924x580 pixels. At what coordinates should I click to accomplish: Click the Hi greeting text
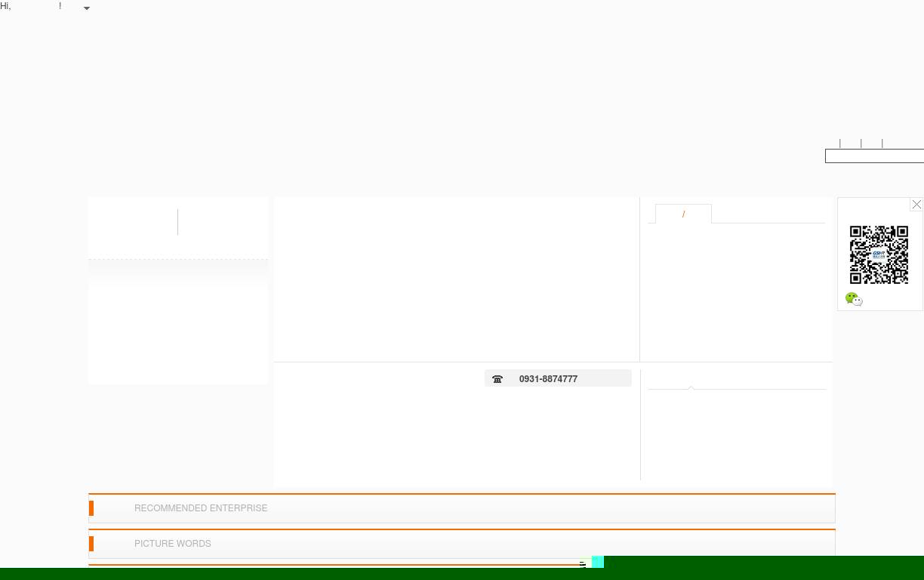[x=5, y=6]
